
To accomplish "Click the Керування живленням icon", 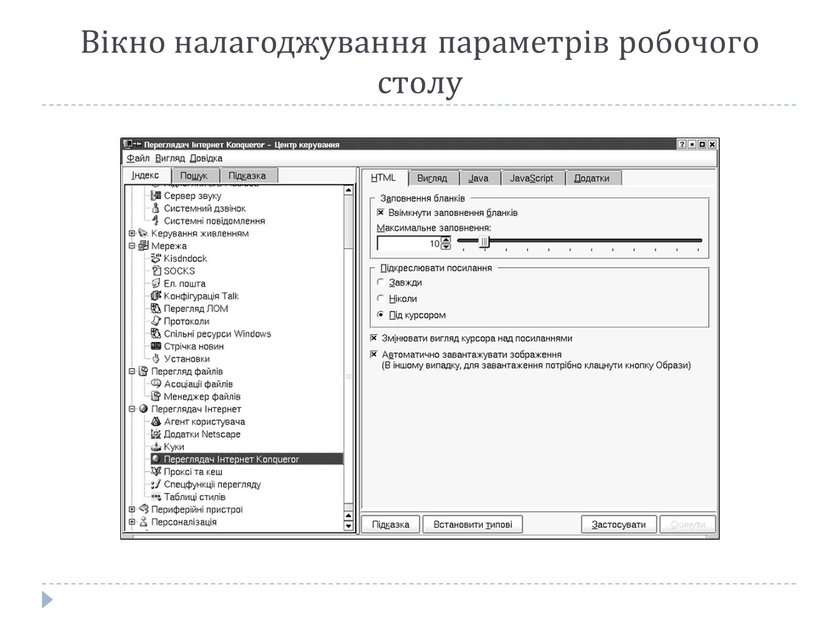I will [x=143, y=233].
